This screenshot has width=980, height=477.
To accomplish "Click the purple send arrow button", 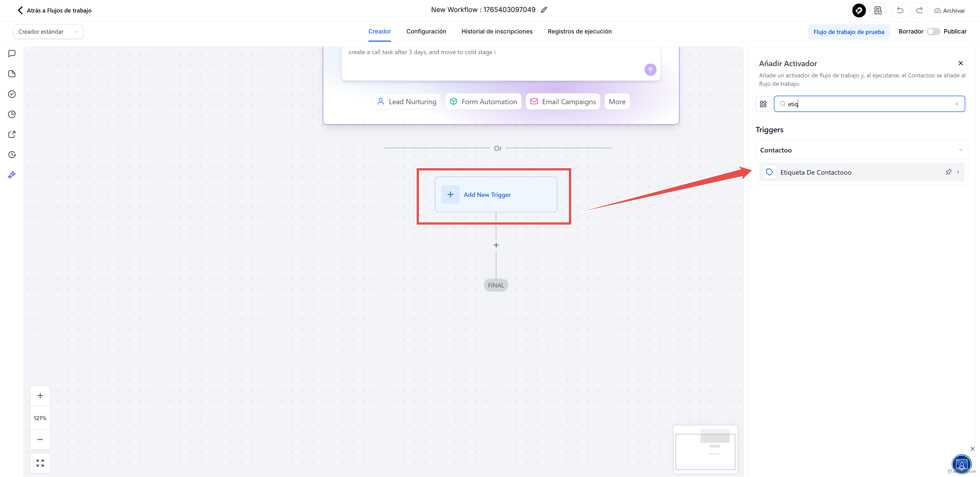I will [x=650, y=70].
